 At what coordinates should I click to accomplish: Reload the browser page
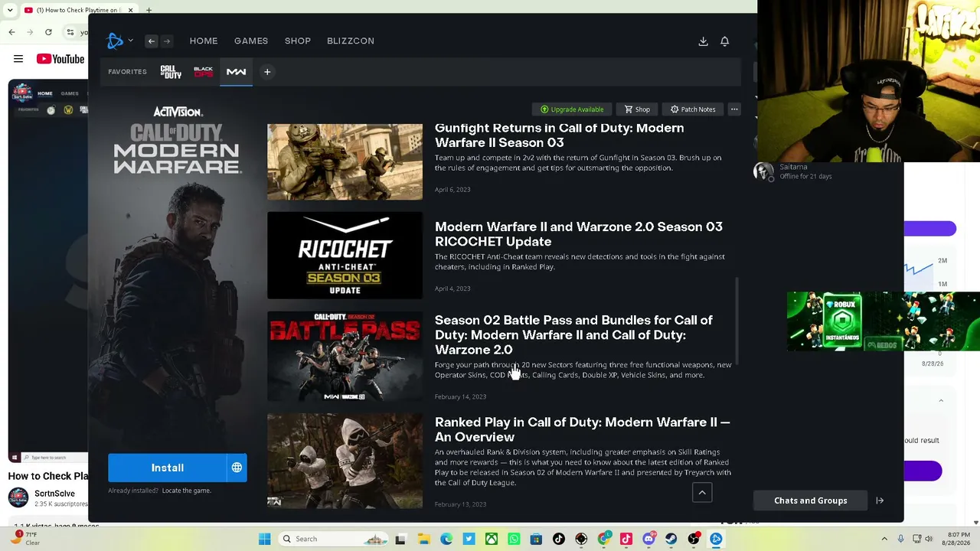48,32
